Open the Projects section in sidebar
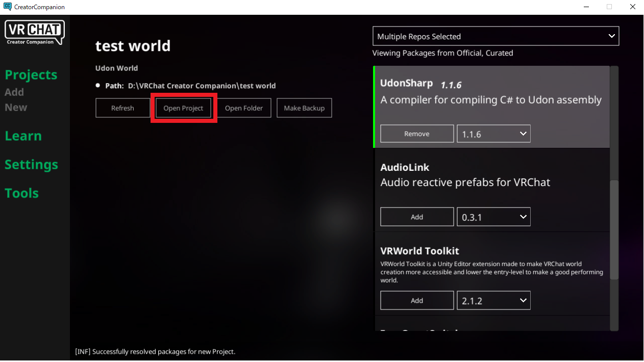The width and height of the screenshot is (644, 362). (x=31, y=75)
